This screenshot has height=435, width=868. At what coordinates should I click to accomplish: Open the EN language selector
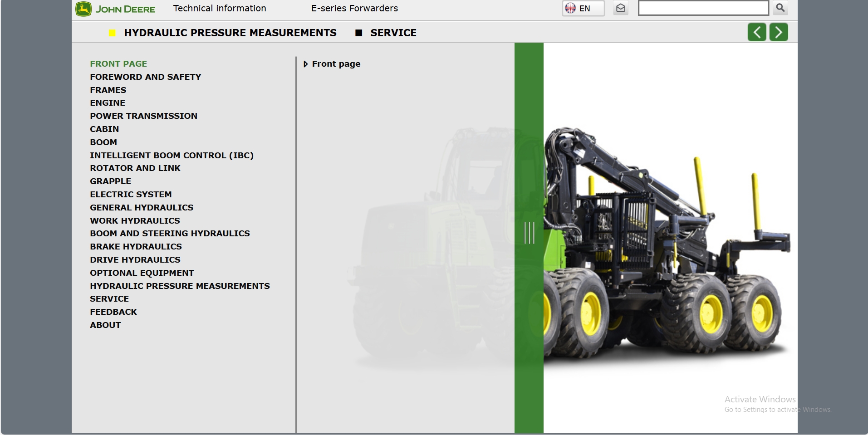click(x=583, y=8)
